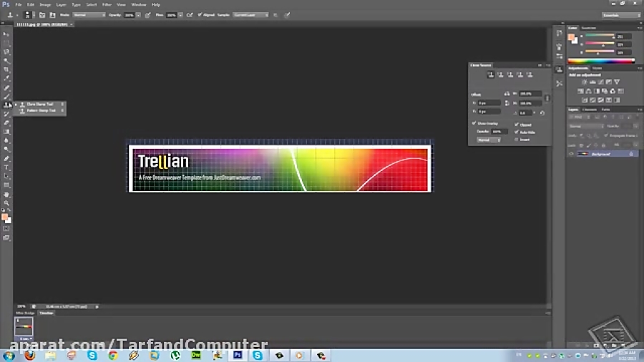Viewport: 644px width, 362px height.
Task: Switch to the Mini Bridge tab
Action: click(x=25, y=313)
